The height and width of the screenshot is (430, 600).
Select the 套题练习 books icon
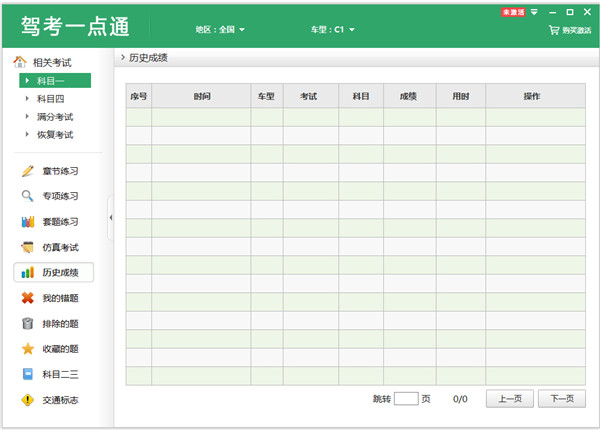pos(28,221)
